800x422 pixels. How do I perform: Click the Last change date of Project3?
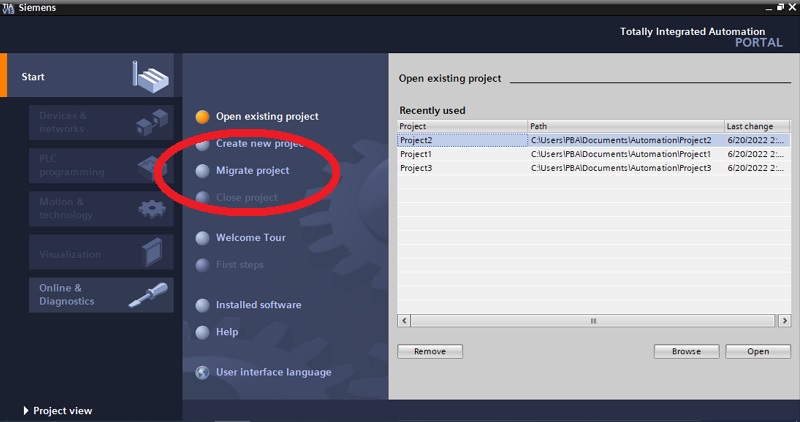[x=757, y=167]
